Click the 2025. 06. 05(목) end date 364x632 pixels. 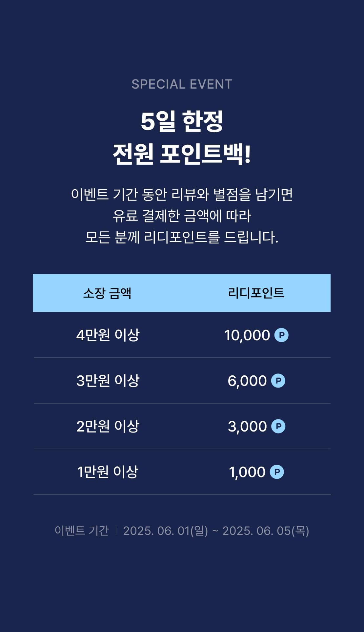point(266,531)
